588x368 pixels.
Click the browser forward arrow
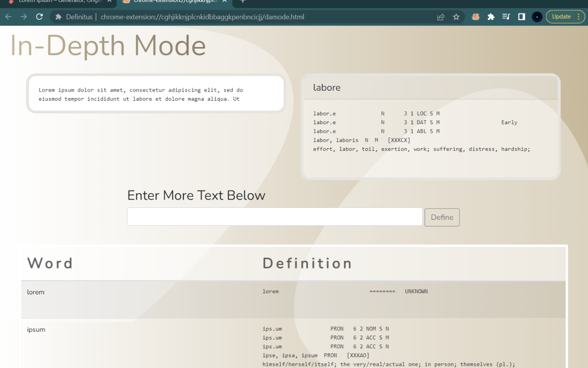[24, 17]
